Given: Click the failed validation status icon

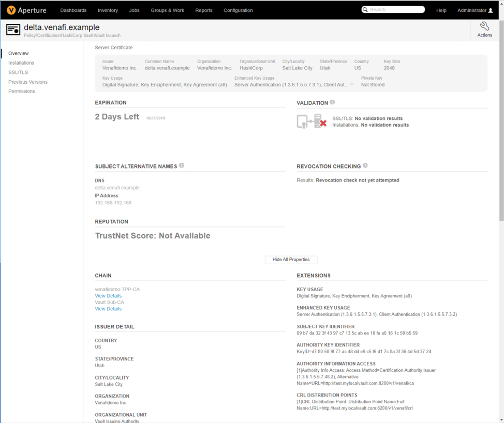Looking at the screenshot, I should tap(312, 122).
